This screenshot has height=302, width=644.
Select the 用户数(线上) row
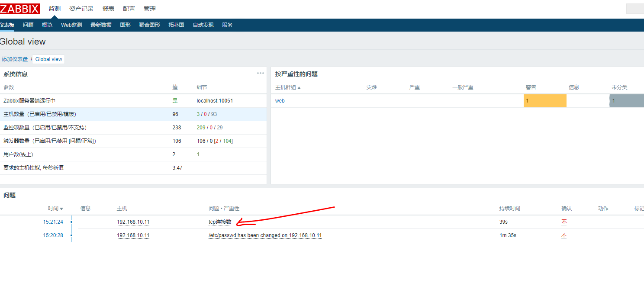click(x=133, y=154)
